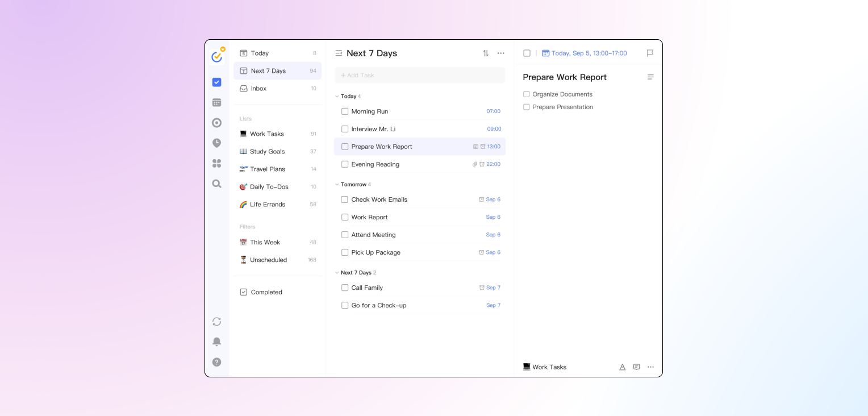Open comments icon in task detail footer
Image resolution: width=868 pixels, height=416 pixels.
(x=636, y=367)
